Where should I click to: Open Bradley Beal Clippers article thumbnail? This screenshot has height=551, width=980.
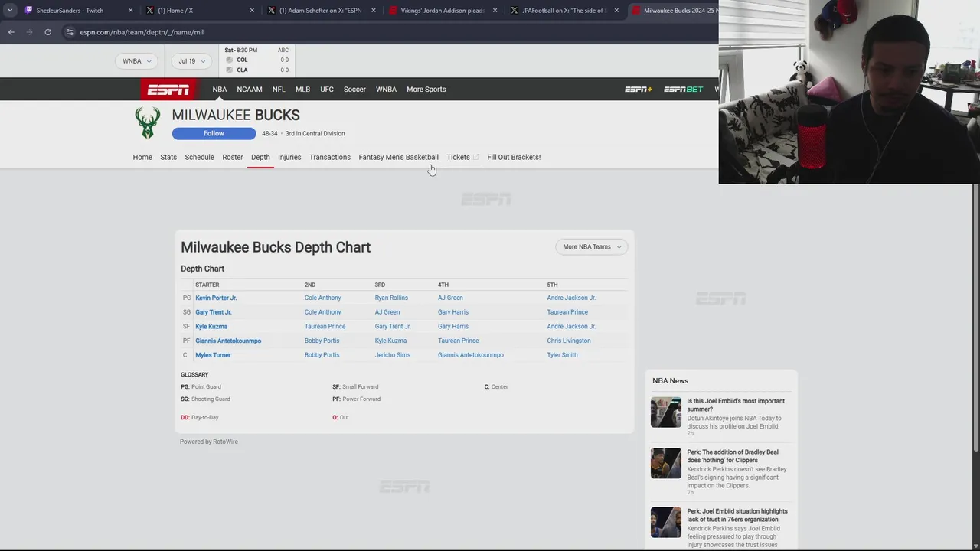[x=665, y=463]
